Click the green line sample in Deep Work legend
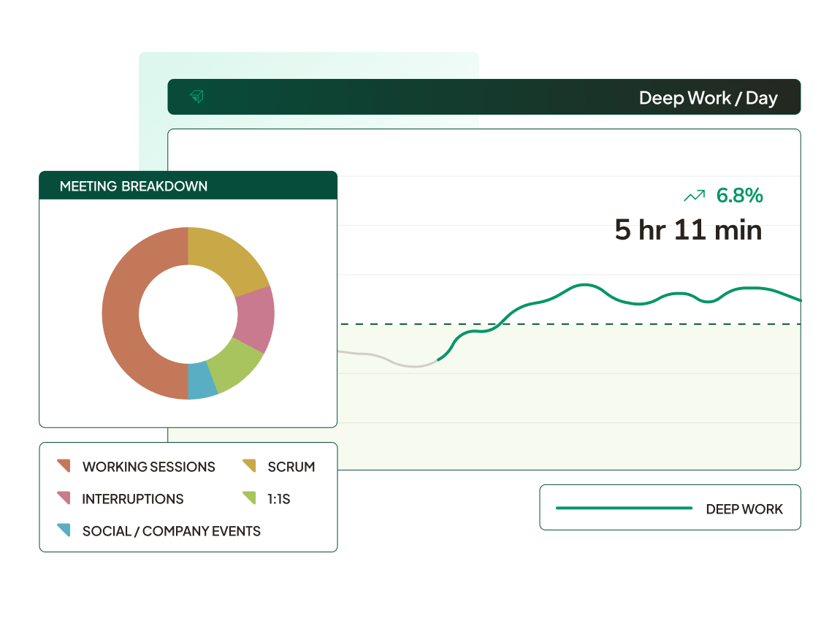Image resolution: width=840 pixels, height=621 pixels. tap(623, 508)
